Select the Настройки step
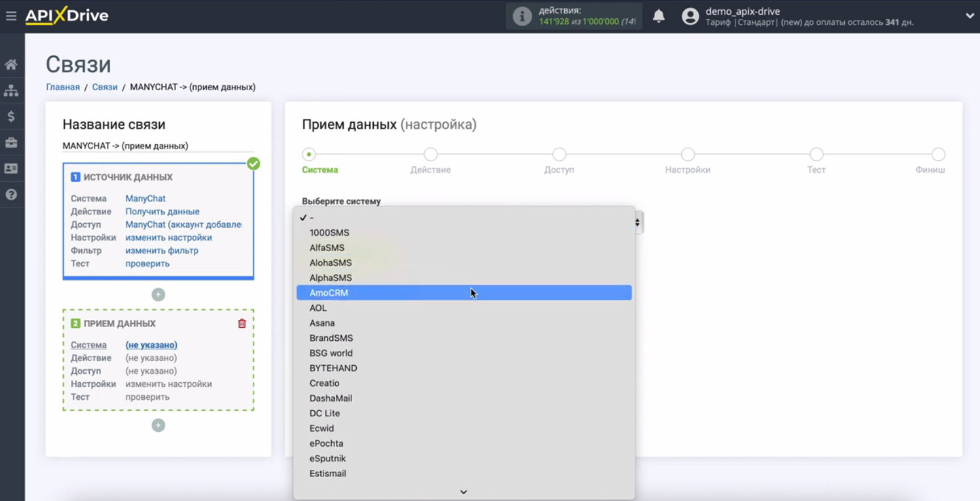This screenshot has width=980, height=501. click(687, 154)
